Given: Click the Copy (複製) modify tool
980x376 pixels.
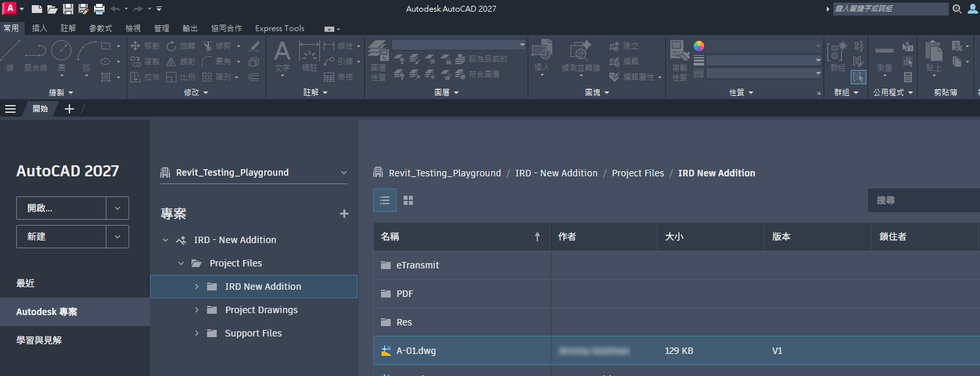Looking at the screenshot, I should pos(145,62).
